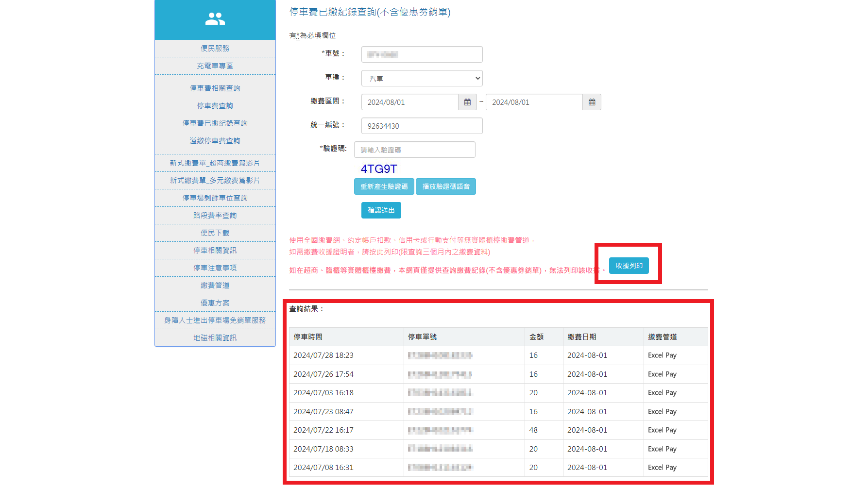The height and width of the screenshot is (488, 868).
Task: Click the 車號 license plate input field
Action: point(422,54)
